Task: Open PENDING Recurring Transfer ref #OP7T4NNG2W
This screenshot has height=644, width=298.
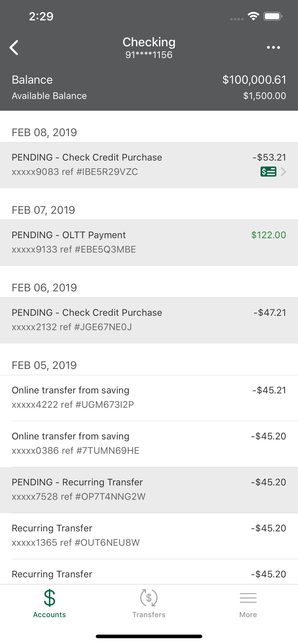Action: click(149, 490)
